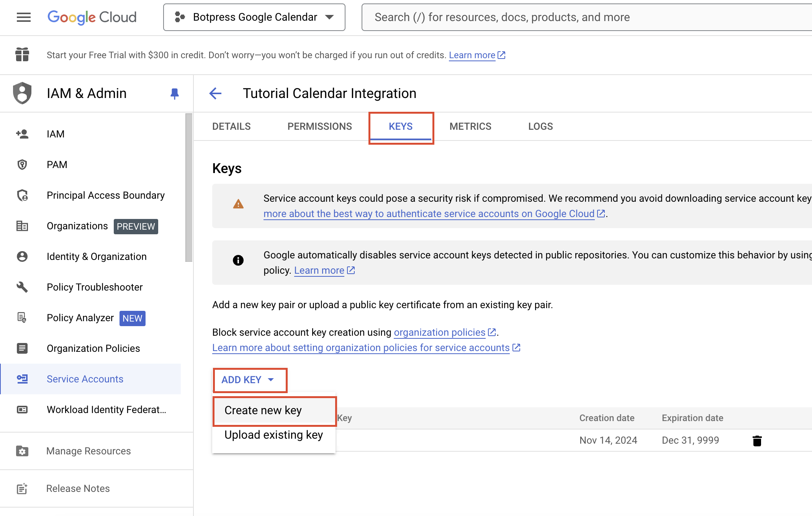Viewport: 812px width, 516px height.
Task: Click the free trial gift icon
Action: coord(22,55)
